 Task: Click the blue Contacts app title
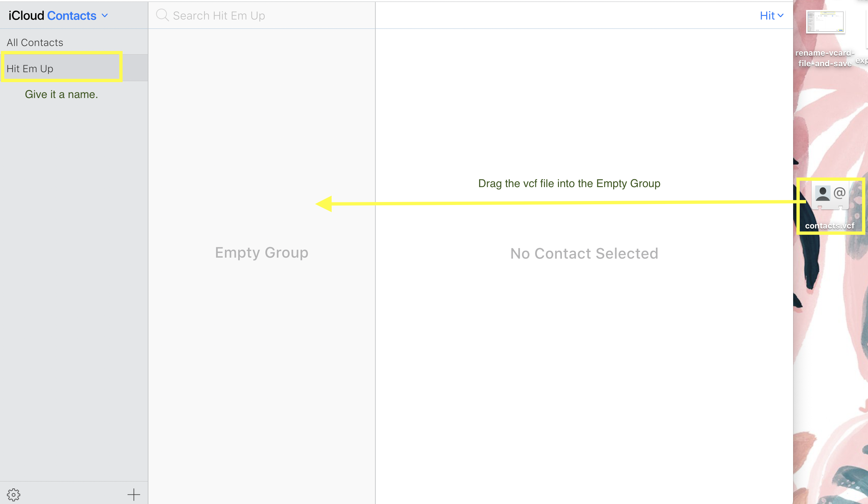coord(72,16)
